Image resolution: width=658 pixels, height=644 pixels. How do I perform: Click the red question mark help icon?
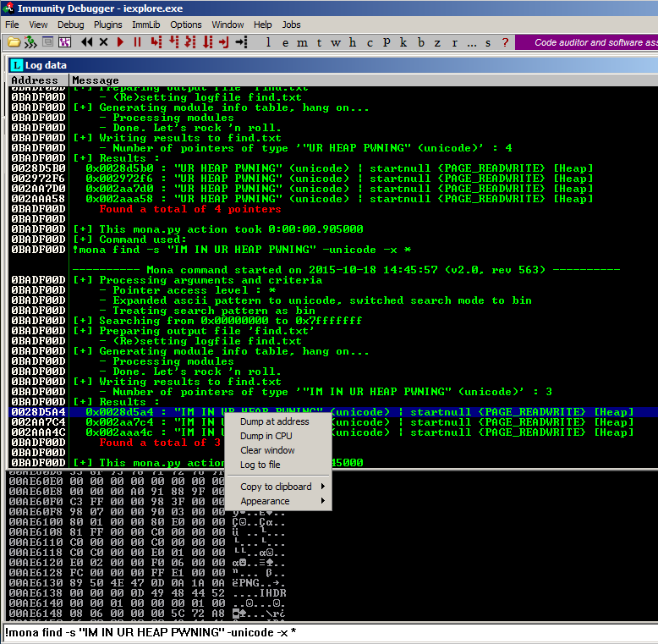click(505, 42)
